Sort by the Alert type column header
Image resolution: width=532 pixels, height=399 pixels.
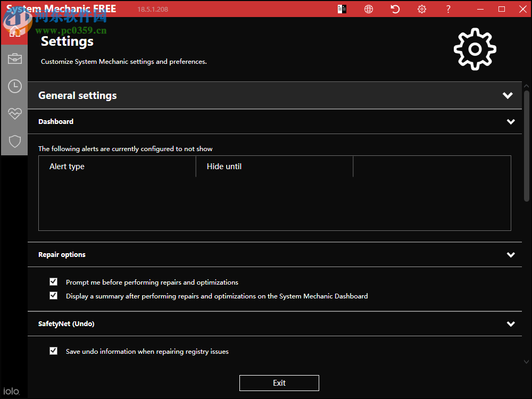(x=117, y=167)
